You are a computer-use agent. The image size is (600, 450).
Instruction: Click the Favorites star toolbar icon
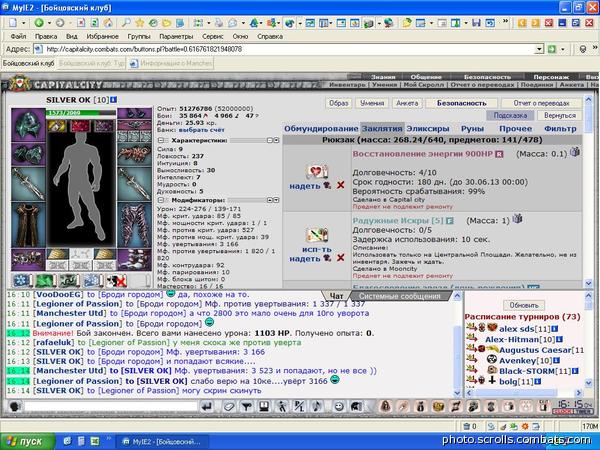140,23
